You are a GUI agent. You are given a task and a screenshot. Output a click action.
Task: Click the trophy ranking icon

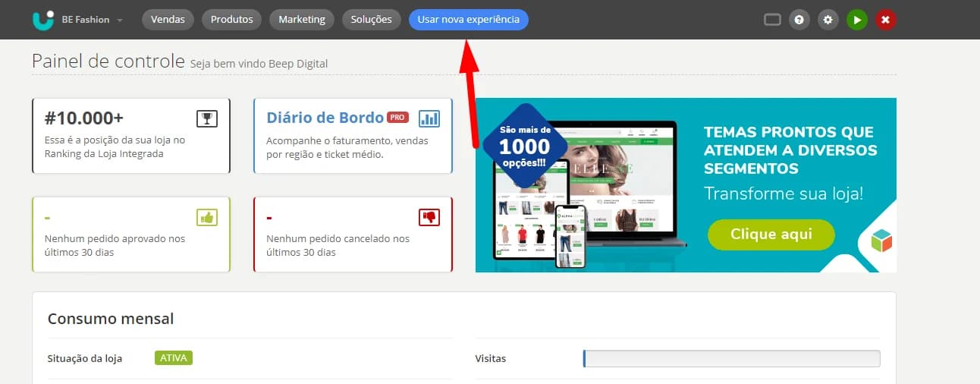point(207,118)
